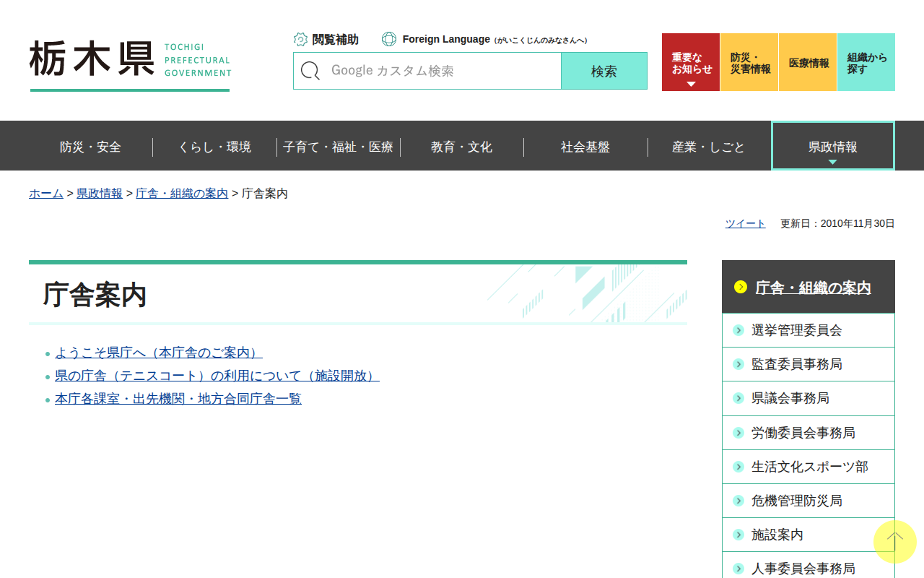This screenshot has width=924, height=578.
Task: Click the scroll-to-top arrow button
Action: pyautogui.click(x=895, y=541)
